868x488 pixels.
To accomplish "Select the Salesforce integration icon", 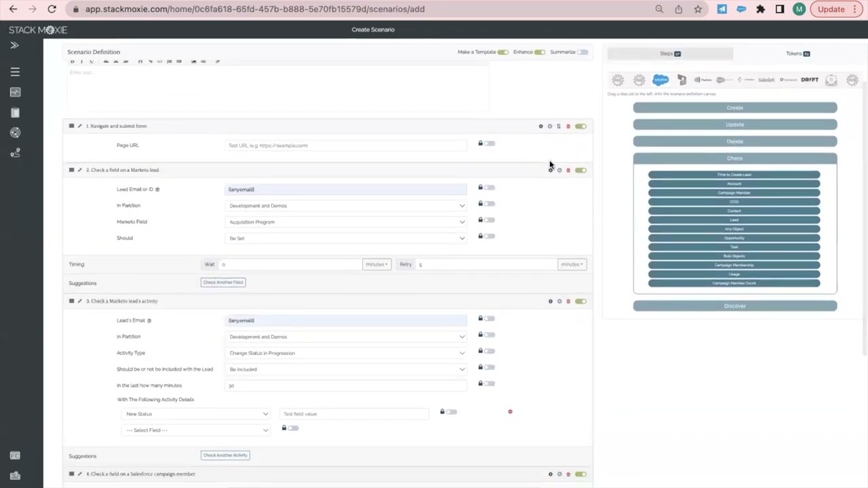I will pyautogui.click(x=660, y=80).
